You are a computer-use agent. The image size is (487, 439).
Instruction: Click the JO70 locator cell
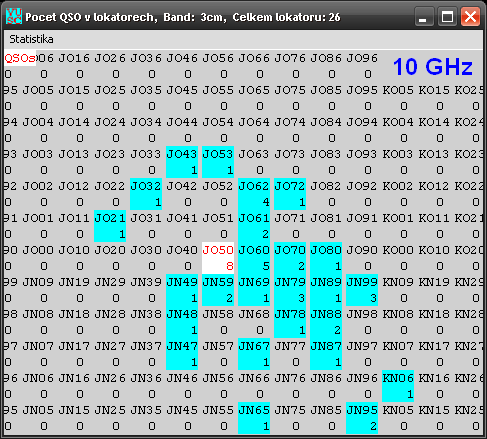point(290,258)
